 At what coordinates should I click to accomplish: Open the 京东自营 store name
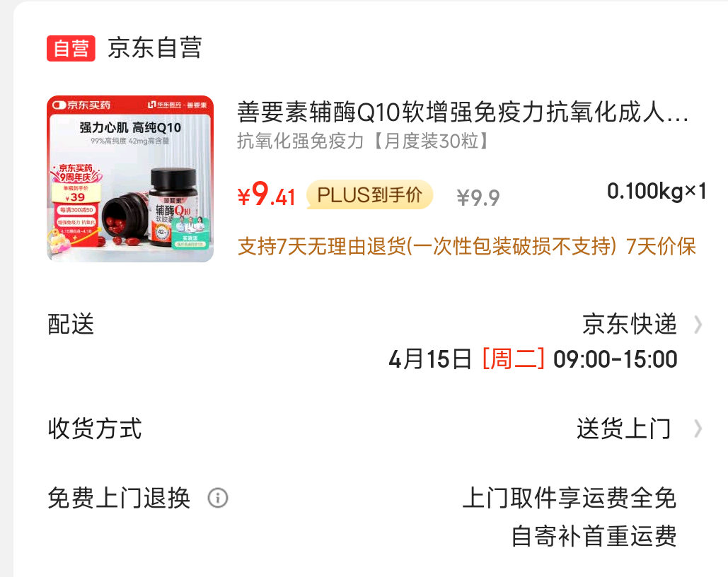coord(155,48)
